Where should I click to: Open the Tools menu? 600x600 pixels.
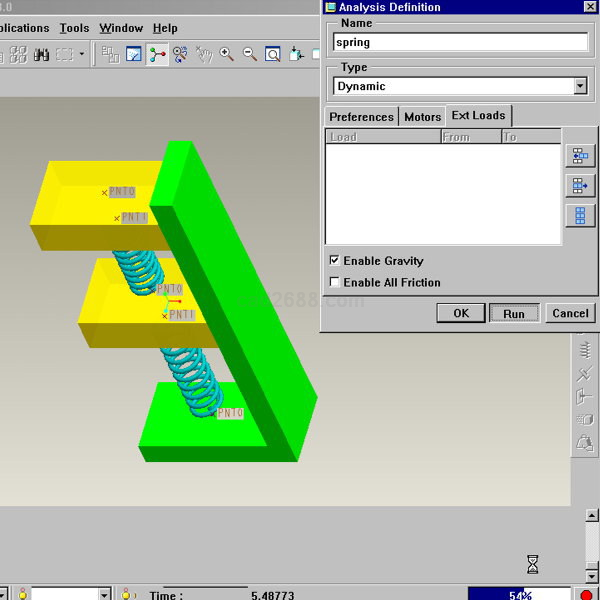tap(74, 28)
